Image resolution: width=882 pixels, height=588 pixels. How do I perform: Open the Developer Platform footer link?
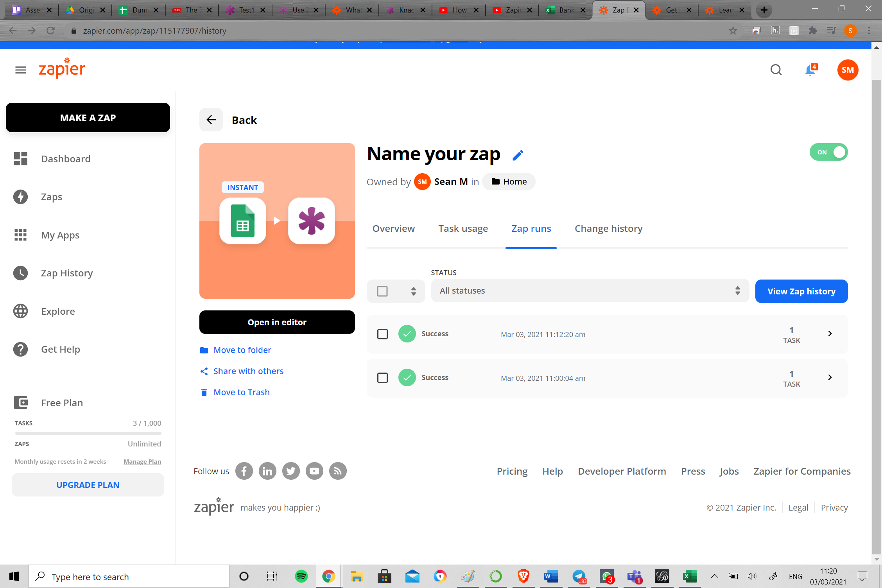(622, 471)
